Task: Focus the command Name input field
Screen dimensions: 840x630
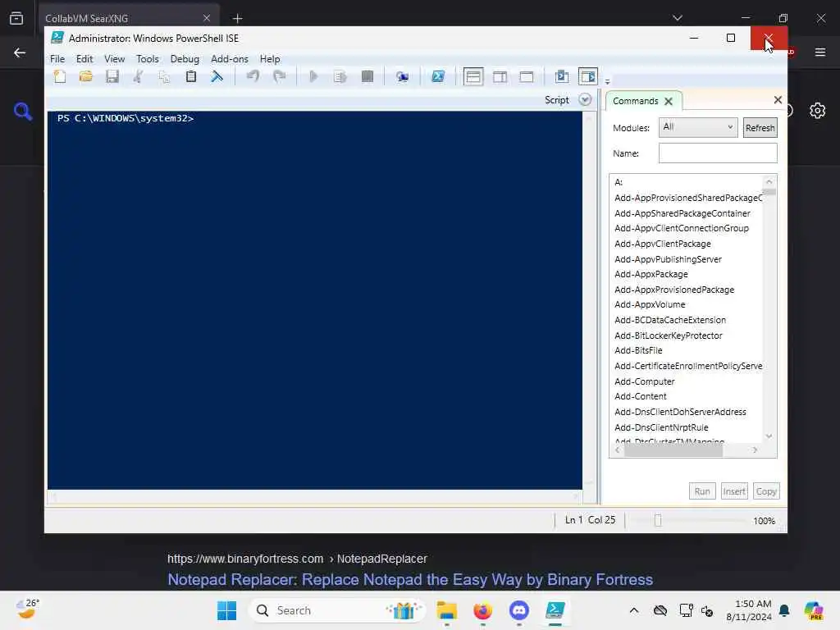Action: (x=717, y=153)
